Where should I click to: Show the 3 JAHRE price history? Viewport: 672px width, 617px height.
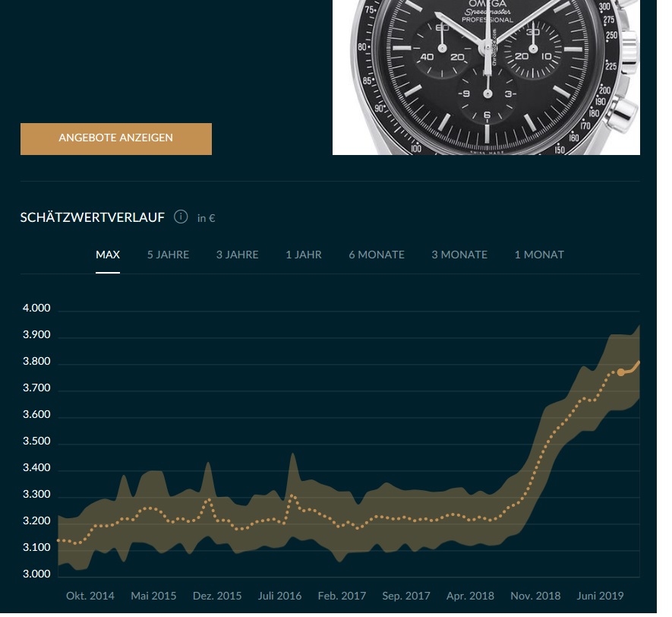point(237,255)
